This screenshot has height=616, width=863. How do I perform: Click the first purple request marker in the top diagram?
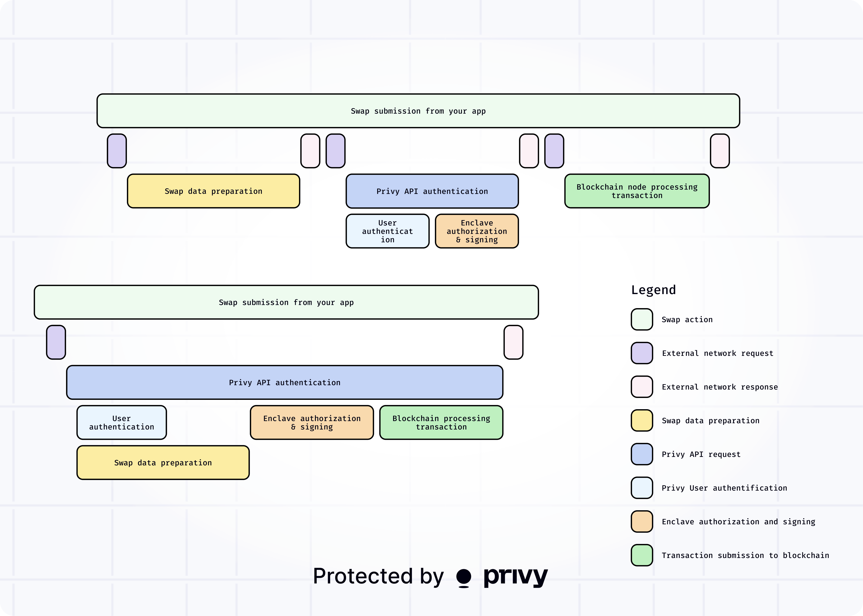117,151
